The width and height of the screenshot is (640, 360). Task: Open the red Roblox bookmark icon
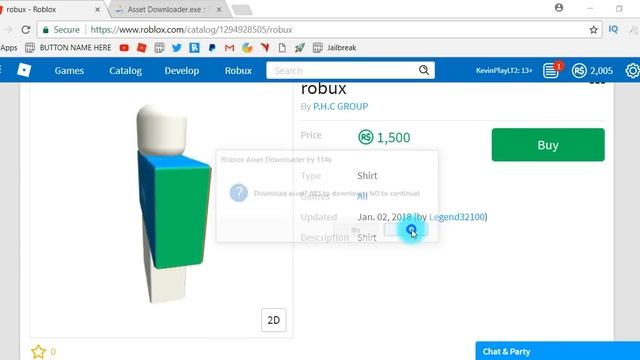(x=142, y=48)
